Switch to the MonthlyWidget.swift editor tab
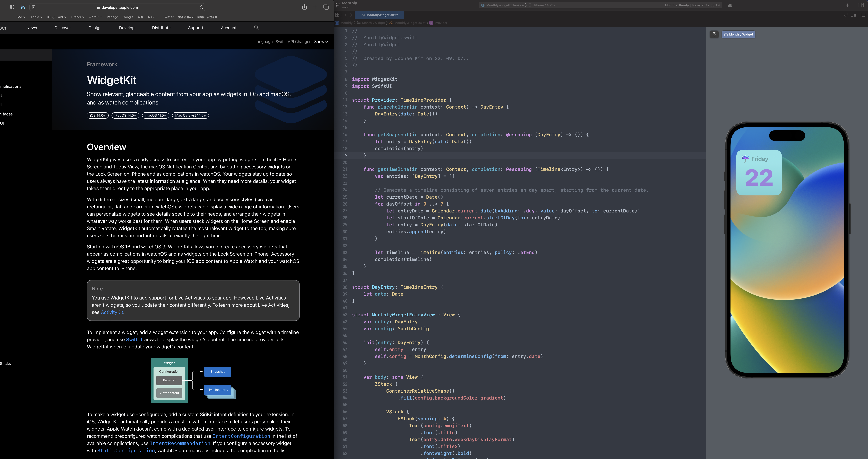 [x=381, y=15]
